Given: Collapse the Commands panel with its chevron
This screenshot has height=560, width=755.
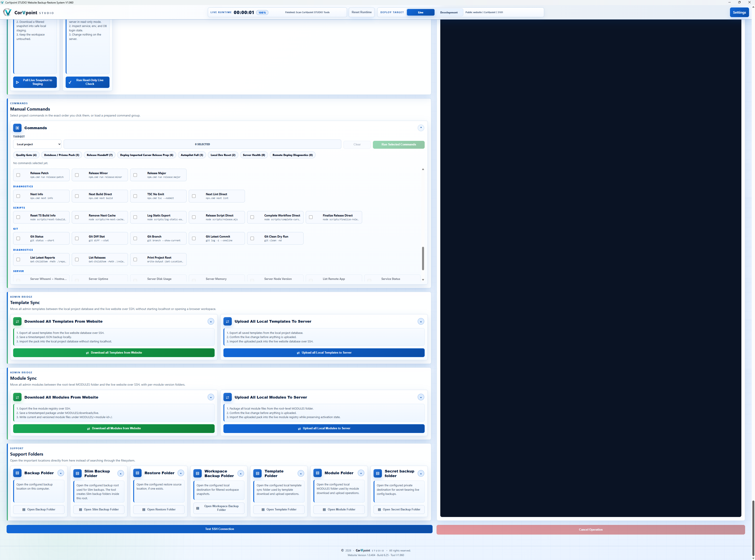Looking at the screenshot, I should coord(421,128).
